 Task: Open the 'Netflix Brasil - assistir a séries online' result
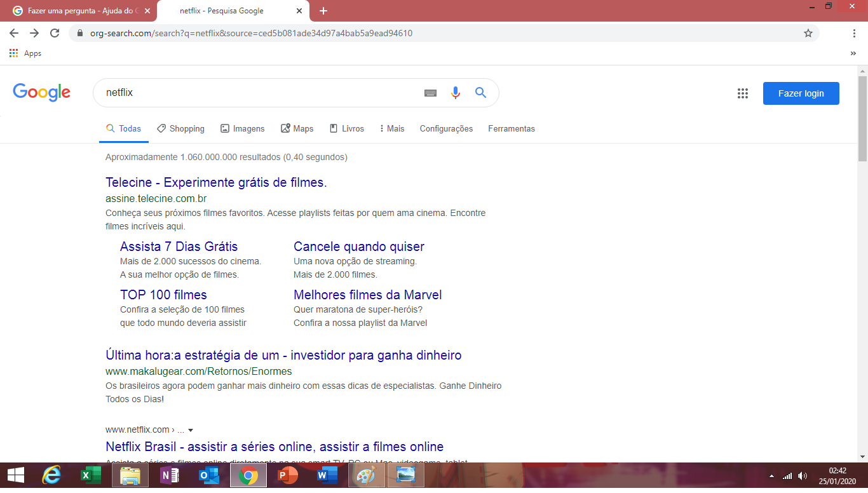pos(275,447)
